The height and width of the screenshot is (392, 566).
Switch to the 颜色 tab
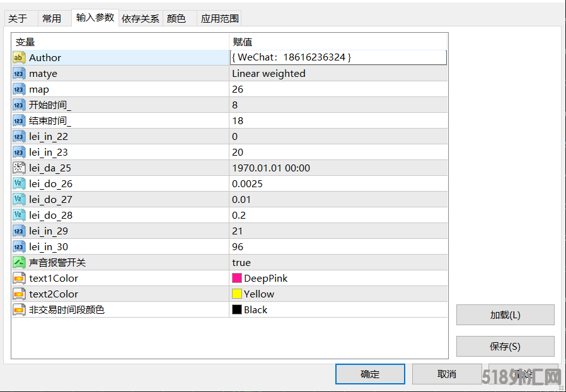tap(180, 18)
